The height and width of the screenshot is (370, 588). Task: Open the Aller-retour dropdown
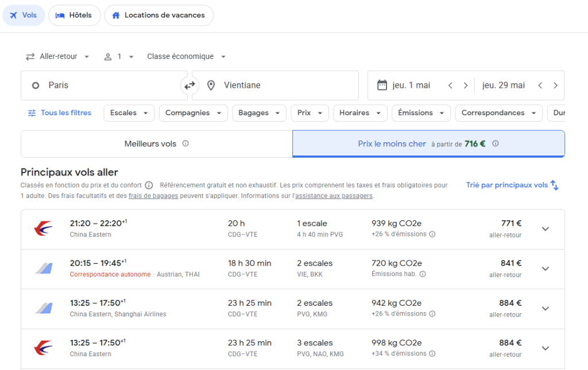[x=57, y=56]
